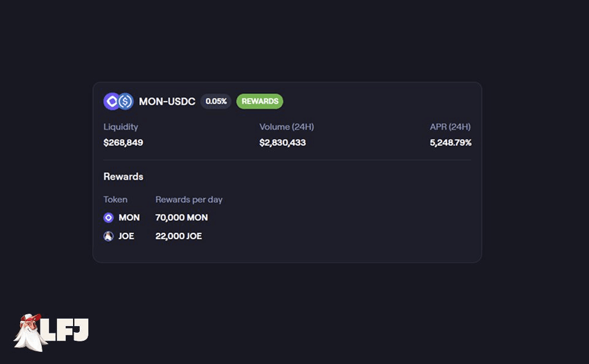Open the MON-USDC pool title

(x=167, y=101)
